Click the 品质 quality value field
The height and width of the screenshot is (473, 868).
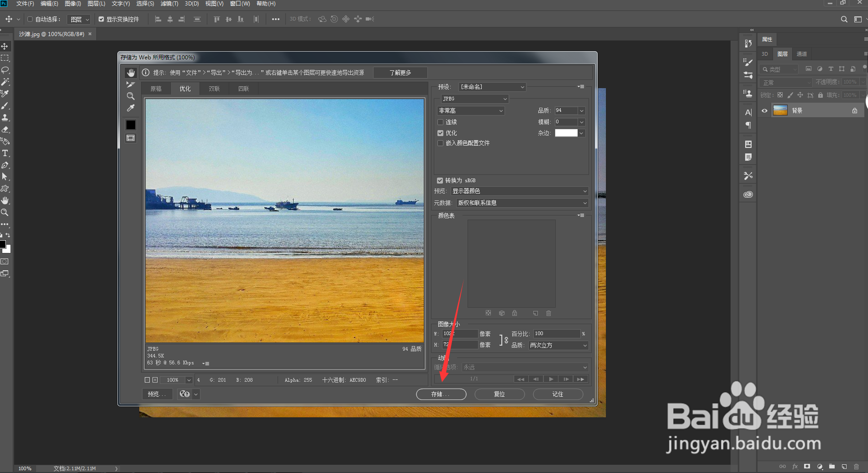point(566,110)
